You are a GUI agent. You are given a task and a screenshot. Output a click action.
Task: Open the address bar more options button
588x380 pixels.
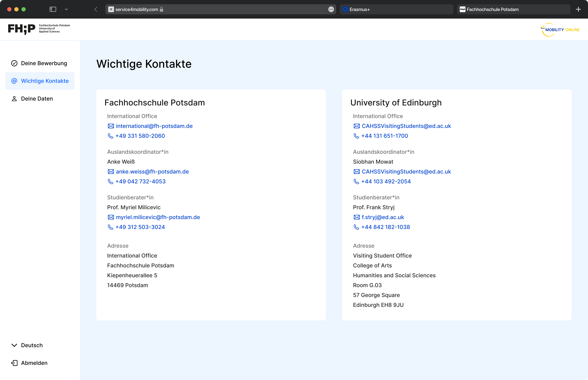[331, 9]
